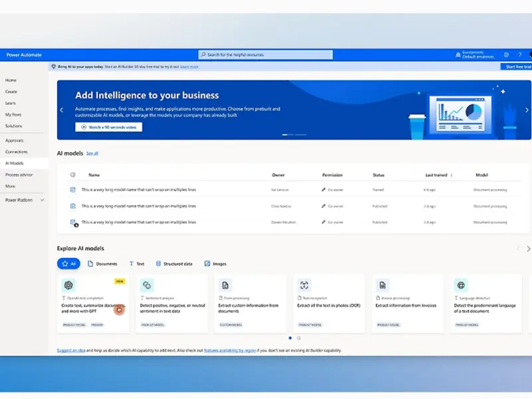Viewport: 532px width, 399px height.
Task: Sort by Last trained column arrow
Action: coord(452,175)
